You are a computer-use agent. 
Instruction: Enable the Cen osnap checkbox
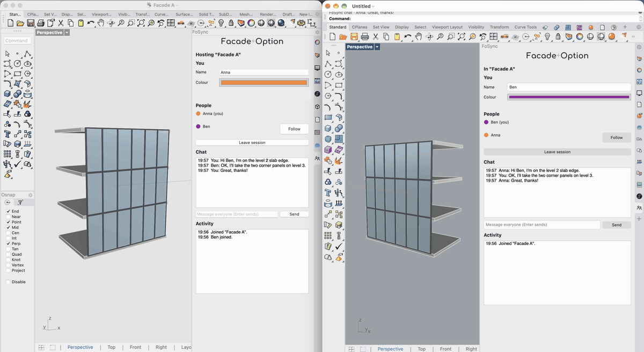click(x=8, y=233)
